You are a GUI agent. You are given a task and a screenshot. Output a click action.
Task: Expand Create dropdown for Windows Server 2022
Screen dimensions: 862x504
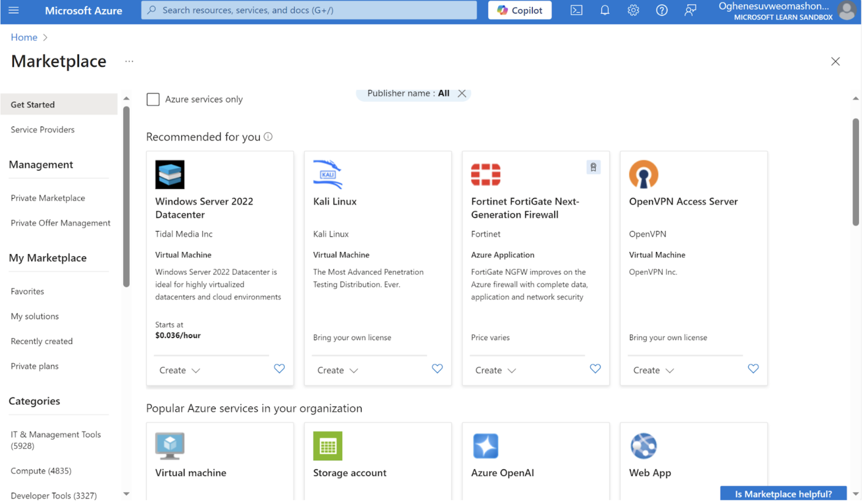pyautogui.click(x=179, y=370)
